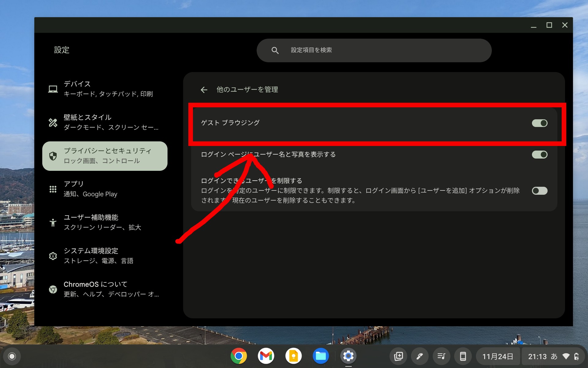The height and width of the screenshot is (368, 588).
Task: Enable restricting which users can log in
Action: (x=539, y=191)
